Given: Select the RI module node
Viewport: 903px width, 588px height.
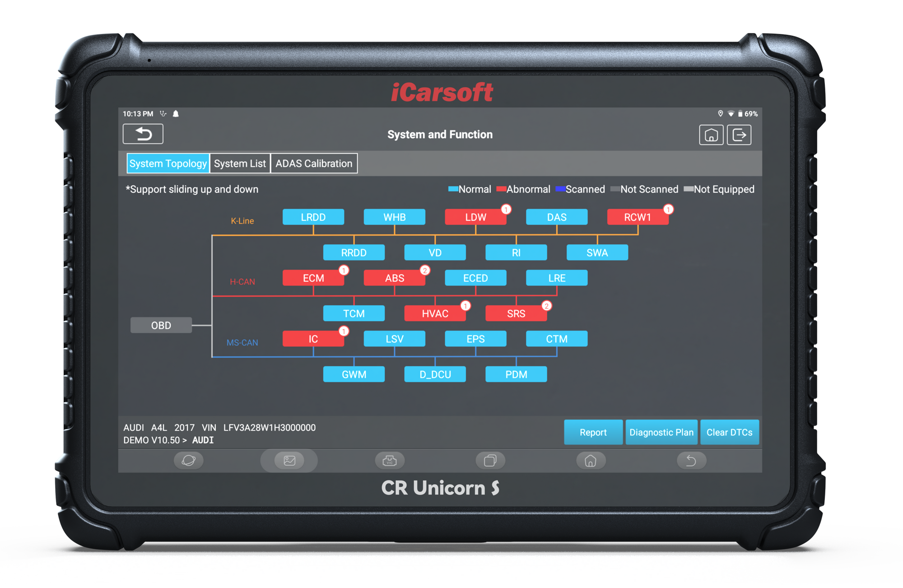Looking at the screenshot, I should coord(516,252).
